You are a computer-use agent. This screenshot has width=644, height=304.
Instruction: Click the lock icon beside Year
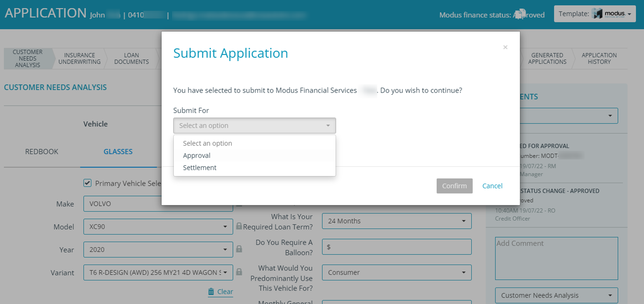239,249
